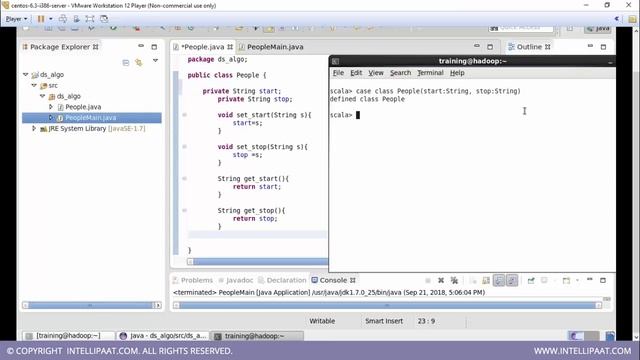This screenshot has height=360, width=640.
Task: Minimize the editor area
Action: (477, 46)
